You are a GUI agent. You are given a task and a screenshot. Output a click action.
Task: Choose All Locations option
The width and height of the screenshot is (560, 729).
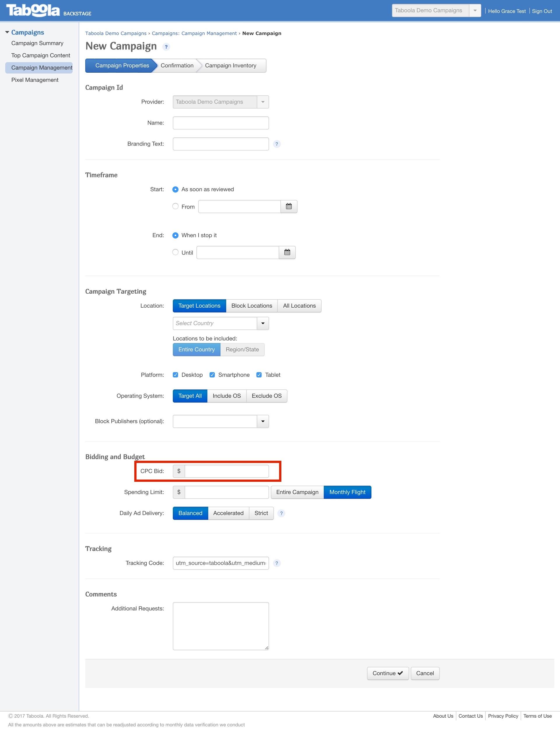299,306
